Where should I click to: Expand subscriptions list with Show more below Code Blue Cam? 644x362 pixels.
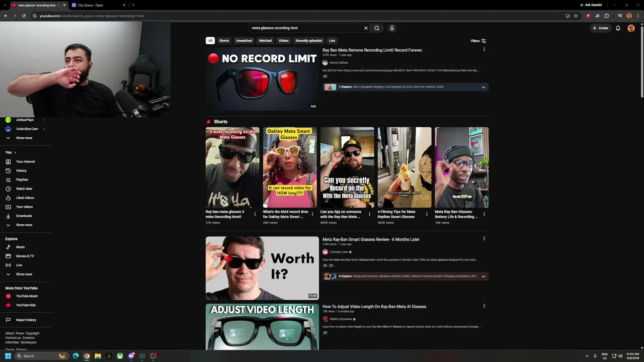(24, 138)
